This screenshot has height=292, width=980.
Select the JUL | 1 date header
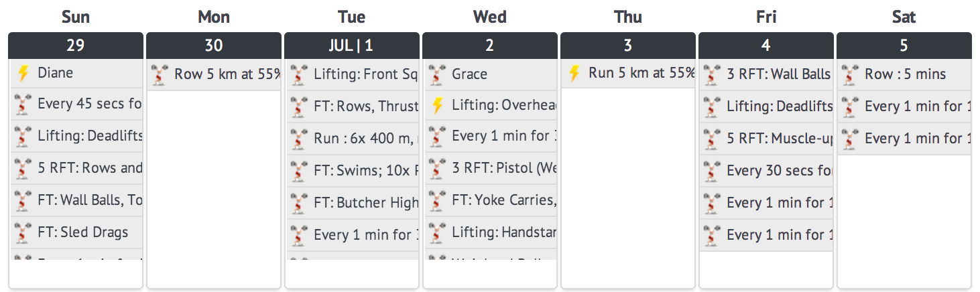pos(352,46)
